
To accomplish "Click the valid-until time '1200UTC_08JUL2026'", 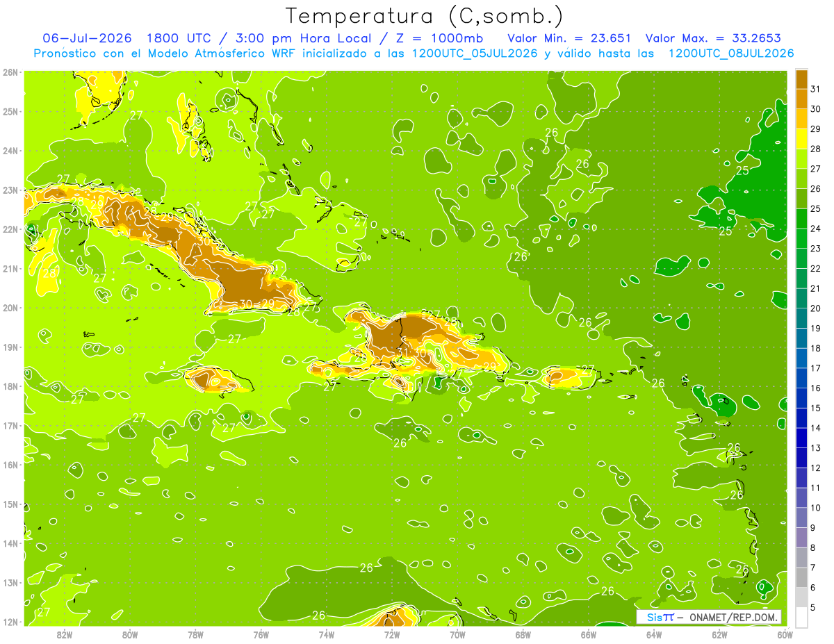I will 730,53.
